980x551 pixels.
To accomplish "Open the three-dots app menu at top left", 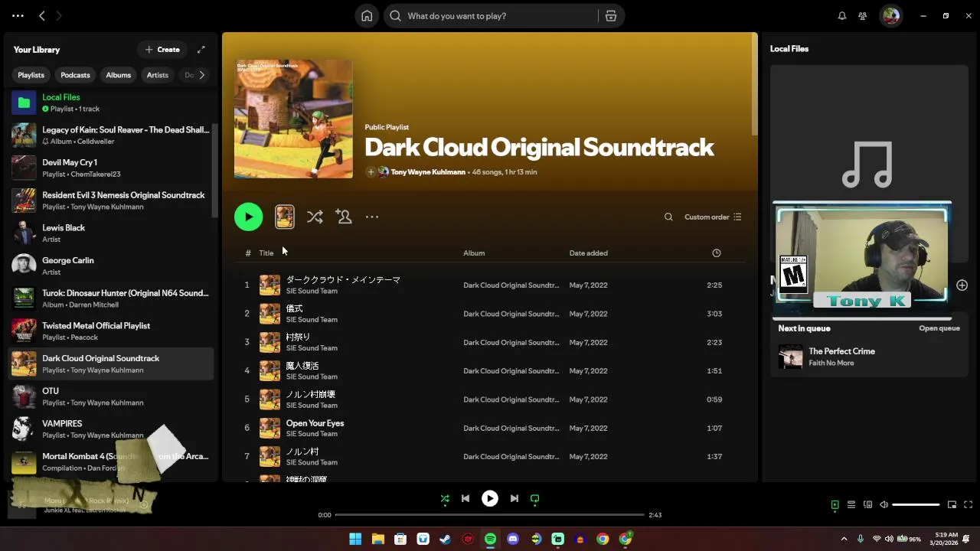I will click(18, 15).
